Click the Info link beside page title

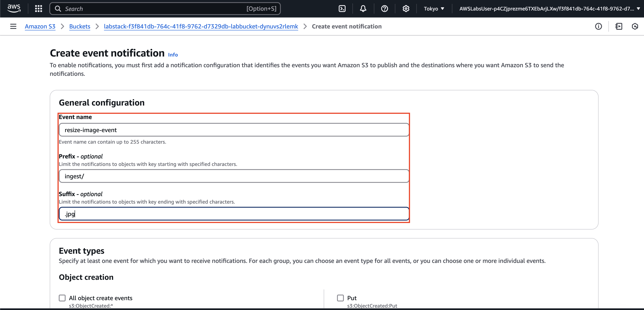tap(173, 55)
